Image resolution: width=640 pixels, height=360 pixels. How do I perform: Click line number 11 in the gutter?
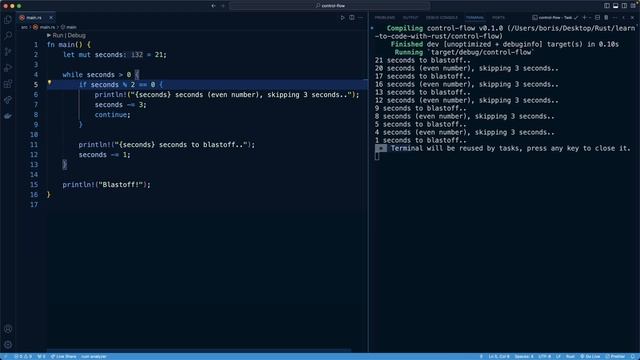[x=34, y=145]
